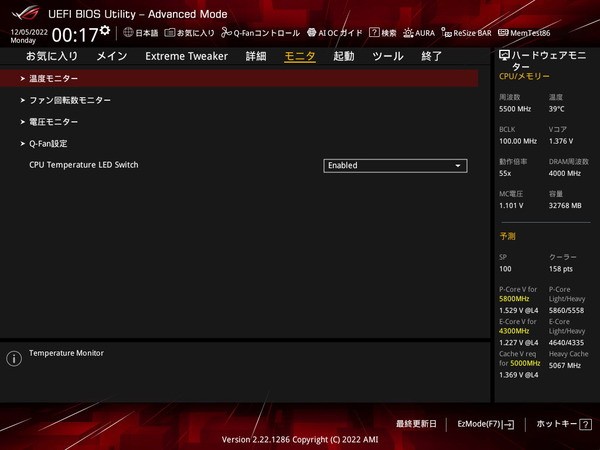Viewport: 600px width, 450px height.
Task: Click the 5500 MHz frequency value
Action: [515, 109]
